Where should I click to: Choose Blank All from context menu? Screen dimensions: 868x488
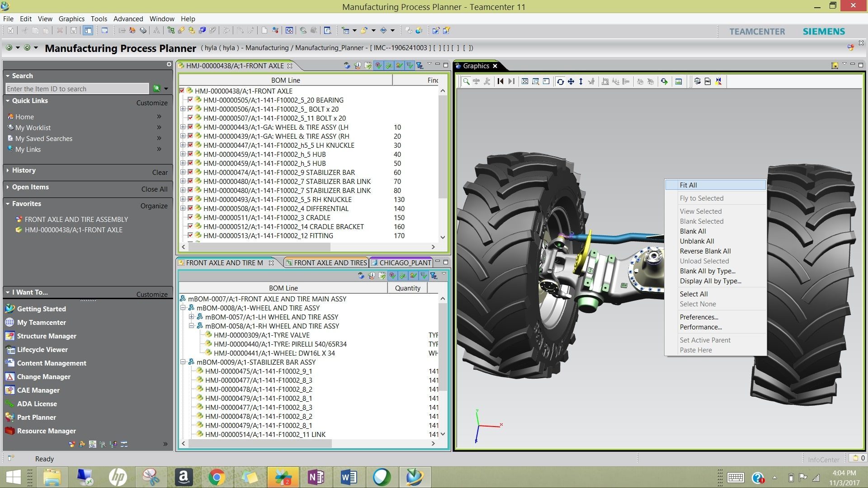tap(693, 231)
